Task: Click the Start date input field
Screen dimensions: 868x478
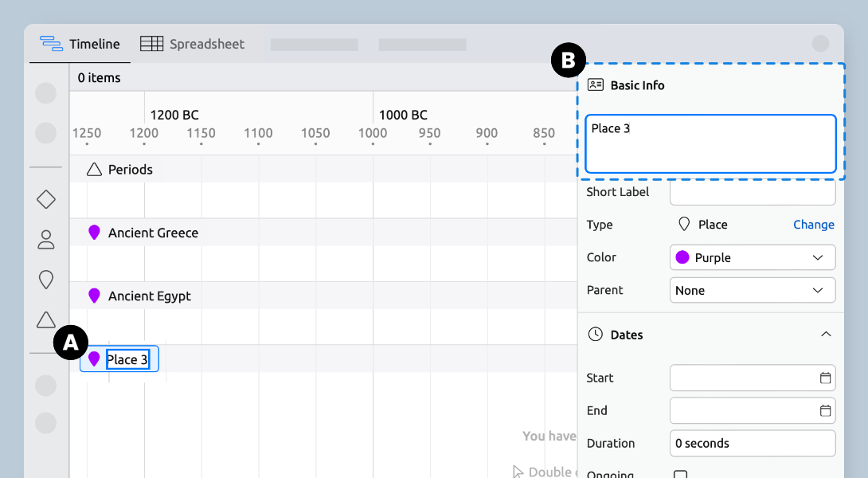Action: click(x=753, y=378)
